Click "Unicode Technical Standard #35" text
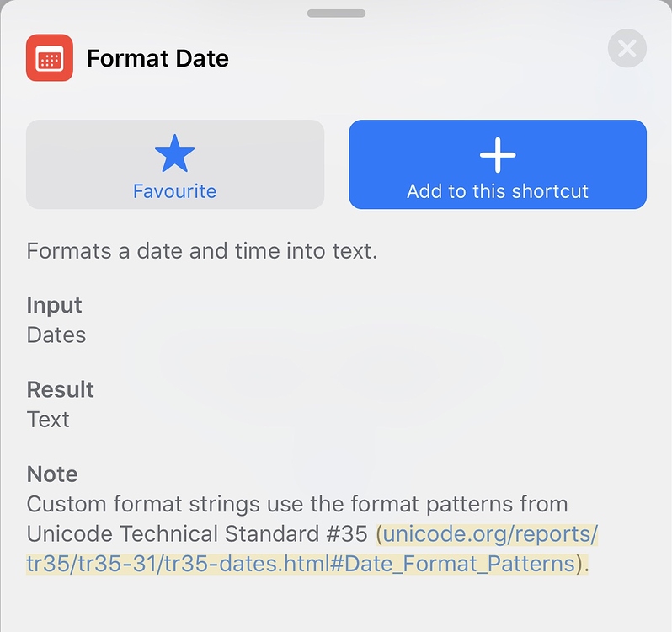672x632 pixels. pyautogui.click(x=197, y=534)
